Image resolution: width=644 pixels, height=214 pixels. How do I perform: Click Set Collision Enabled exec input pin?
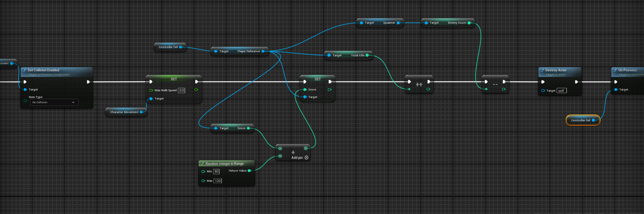25,82
